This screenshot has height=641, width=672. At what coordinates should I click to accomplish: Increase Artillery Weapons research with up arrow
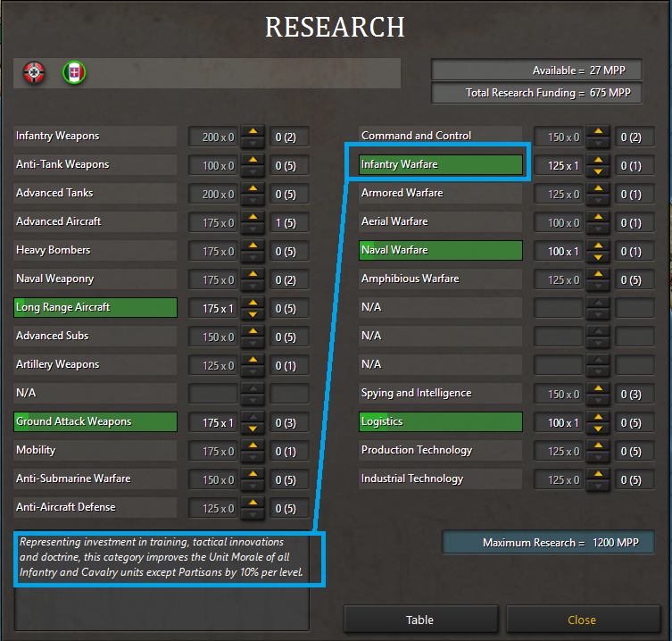[253, 360]
